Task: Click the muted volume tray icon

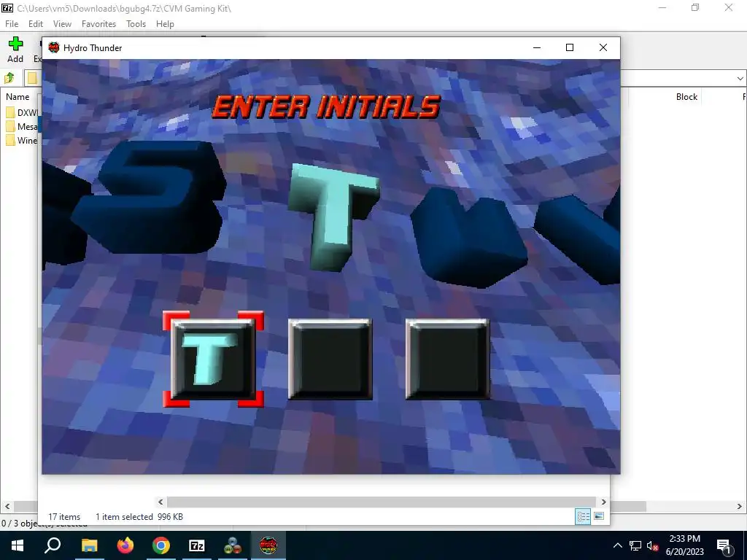Action: tap(653, 545)
